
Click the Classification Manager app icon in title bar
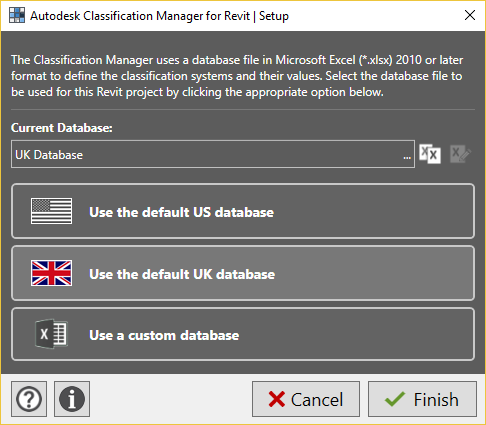17,15
